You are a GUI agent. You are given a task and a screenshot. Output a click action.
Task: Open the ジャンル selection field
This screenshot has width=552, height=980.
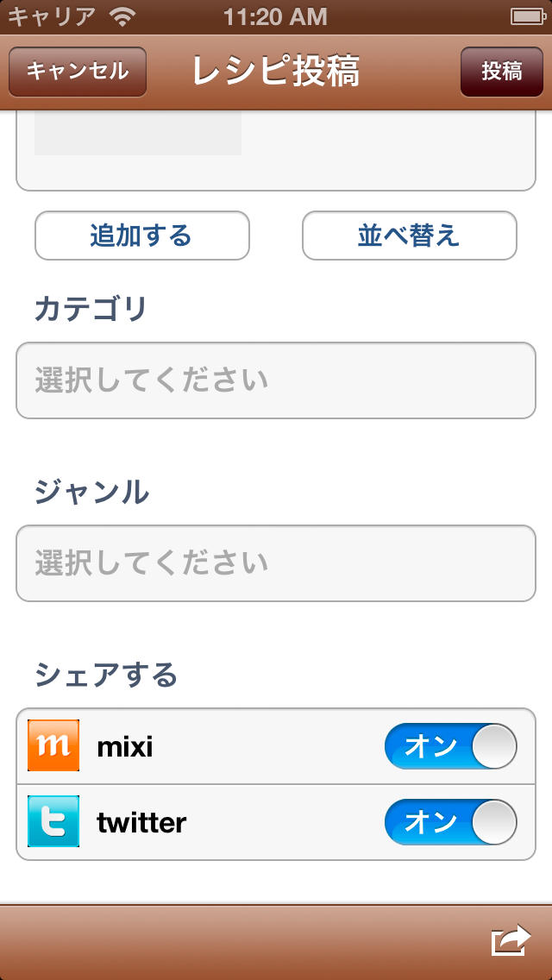(276, 563)
